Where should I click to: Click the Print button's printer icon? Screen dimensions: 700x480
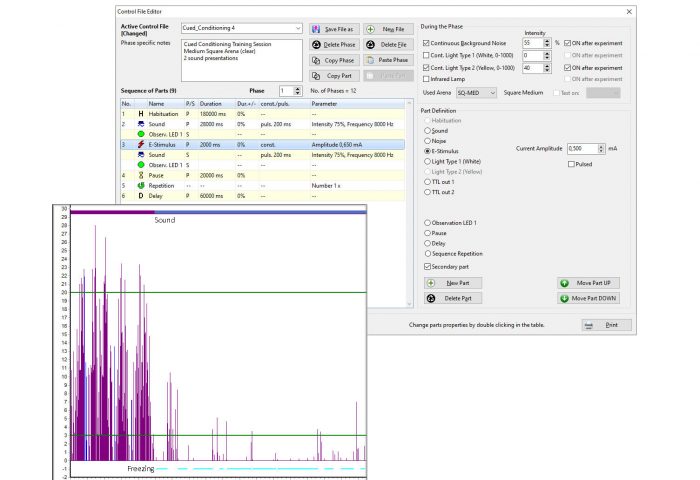click(589, 325)
